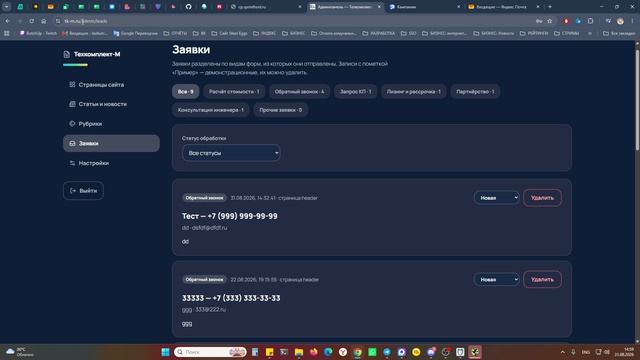Open Новая status dropdown for 33333 request
Viewport: 640px width, 360px height.
click(x=496, y=280)
